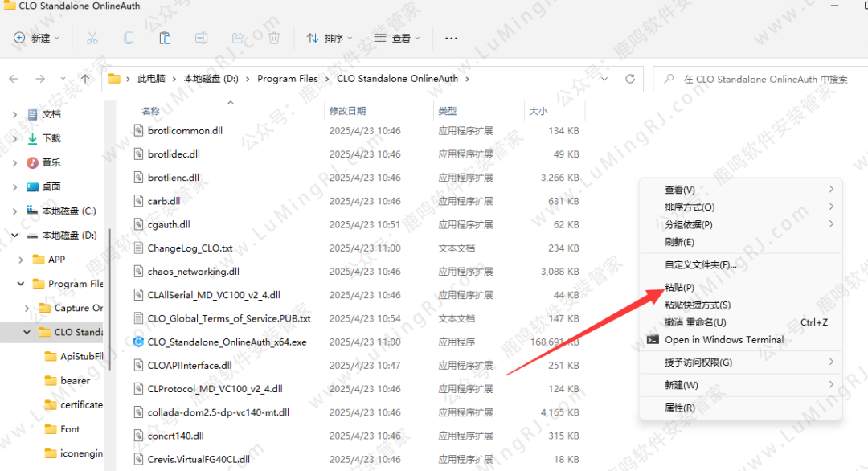This screenshot has height=471, width=868.
Task: Click the Paste clipboard icon in toolbar
Action: (165, 38)
